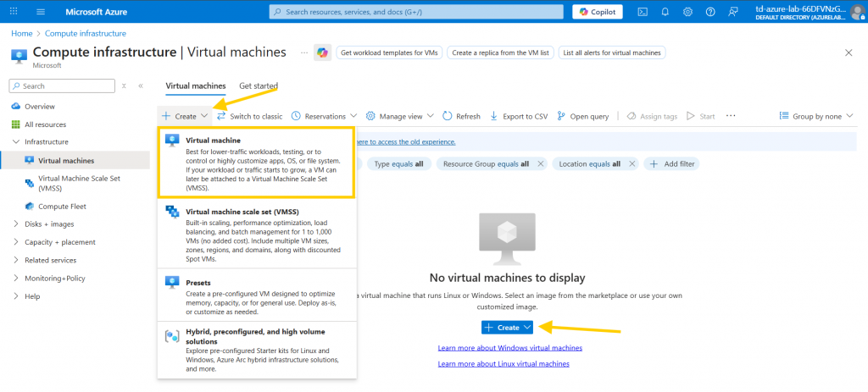Select Hybrid, preconfigured, and high volume solutions
Image resolution: width=868 pixels, height=392 pixels.
pyautogui.click(x=257, y=350)
